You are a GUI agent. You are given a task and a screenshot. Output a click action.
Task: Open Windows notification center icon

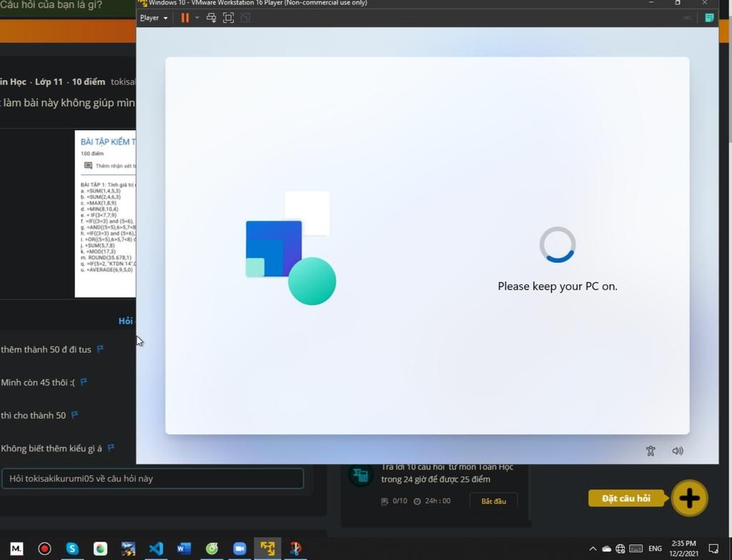pyautogui.click(x=713, y=549)
